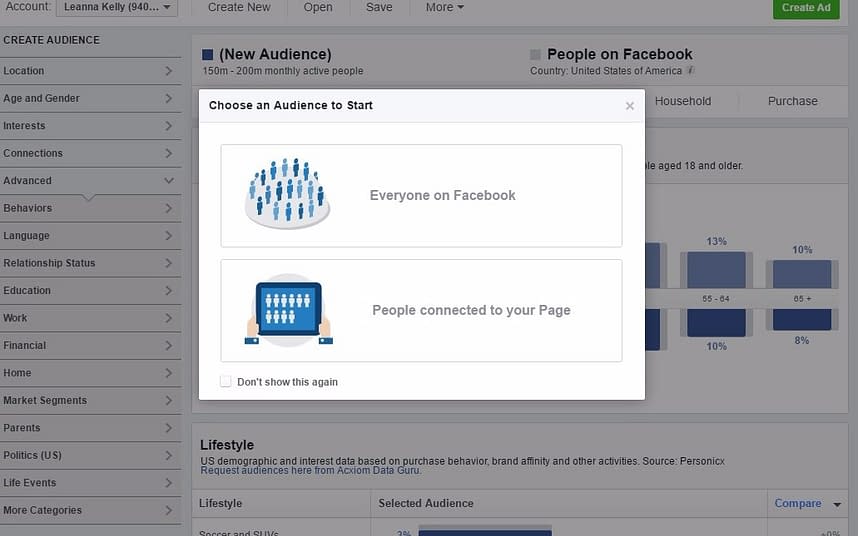The width and height of the screenshot is (858, 536).
Task: Choose Everyone on Facebook audience option
Action: 421,196
